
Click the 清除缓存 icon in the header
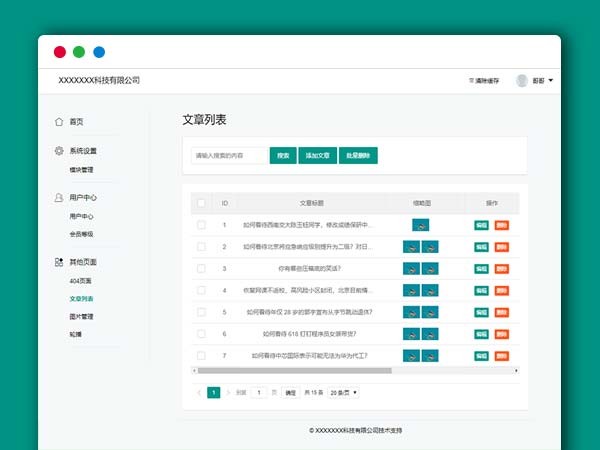tap(471, 80)
